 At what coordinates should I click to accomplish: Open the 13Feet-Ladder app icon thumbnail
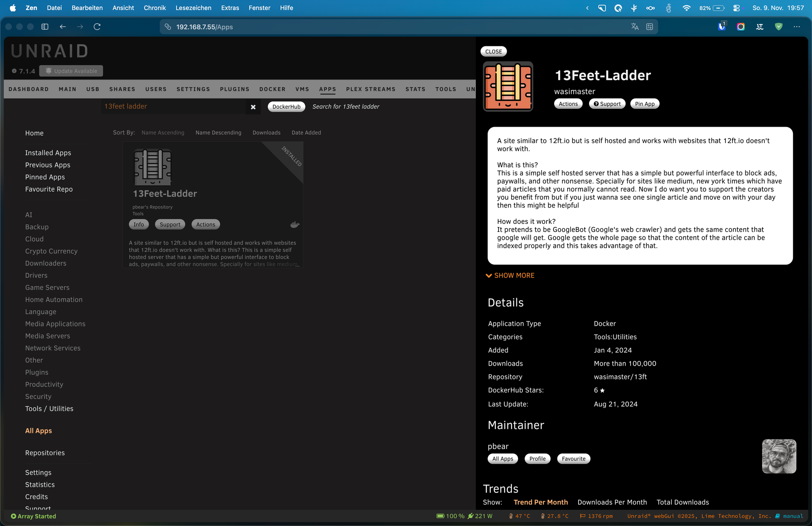pos(153,167)
